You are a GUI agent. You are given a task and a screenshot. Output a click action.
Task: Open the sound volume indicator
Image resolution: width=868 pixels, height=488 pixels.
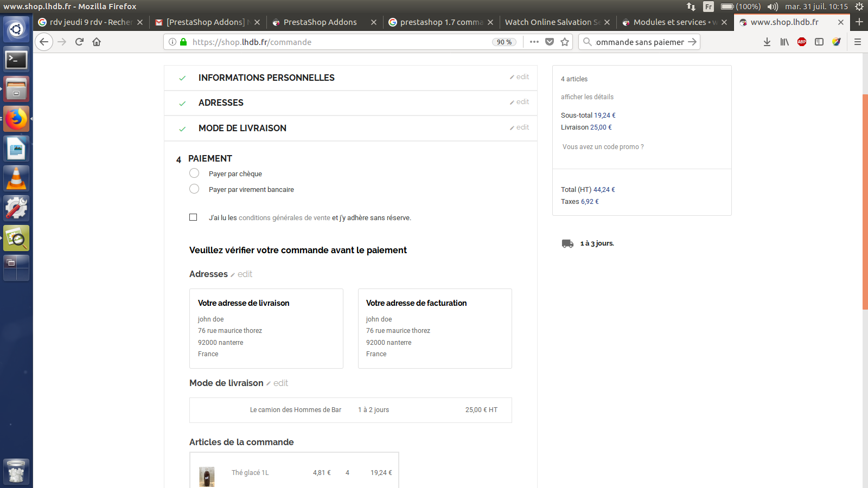773,7
